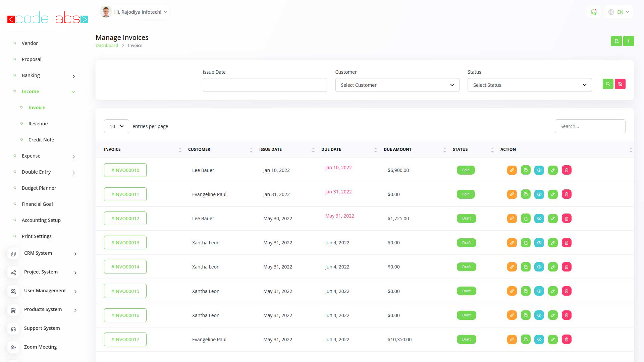Delete invoice #INVO00017 with the trash icon
The height and width of the screenshot is (362, 644).
pos(567,340)
